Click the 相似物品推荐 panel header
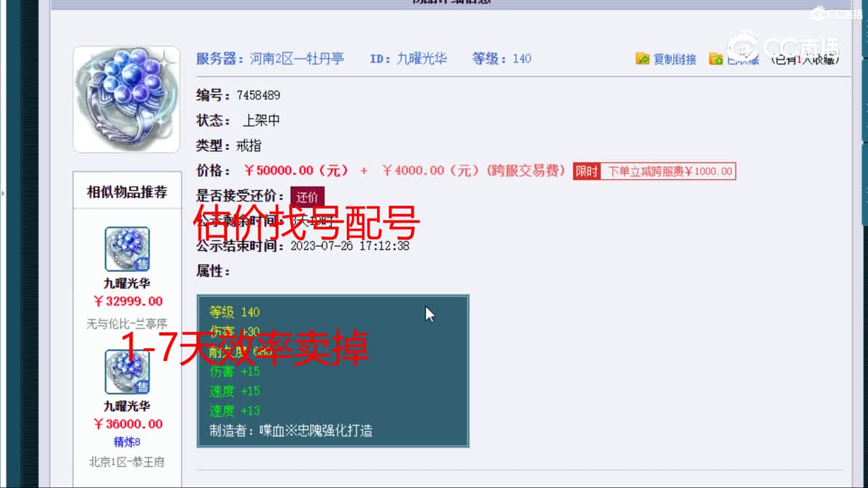868x488 pixels. click(x=127, y=190)
